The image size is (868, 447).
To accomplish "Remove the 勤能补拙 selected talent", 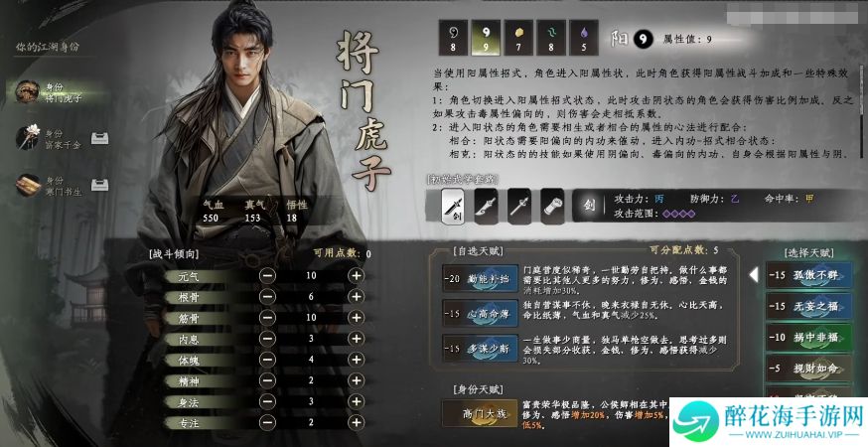I will (481, 278).
